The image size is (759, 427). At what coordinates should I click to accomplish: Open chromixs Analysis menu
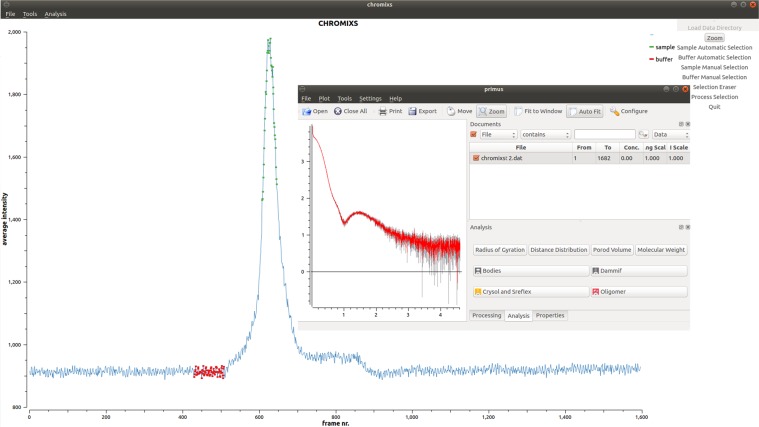[56, 14]
